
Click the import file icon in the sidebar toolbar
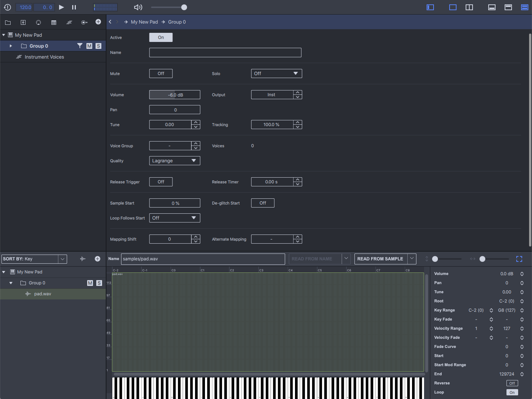pyautogui.click(x=23, y=23)
